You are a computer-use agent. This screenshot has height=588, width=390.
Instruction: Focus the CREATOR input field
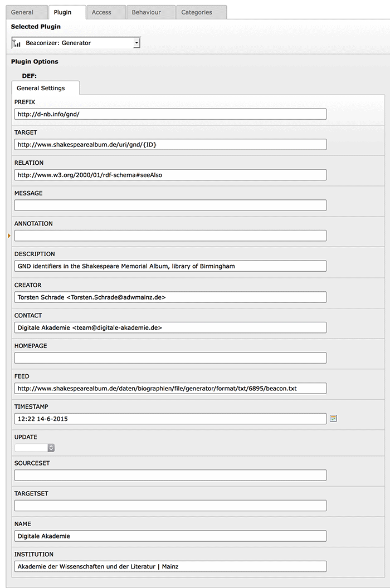click(x=170, y=297)
